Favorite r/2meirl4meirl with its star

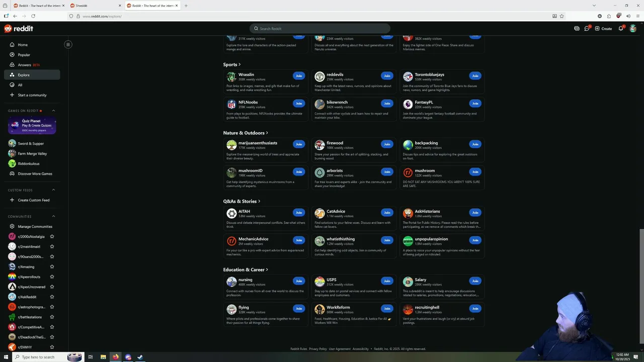pos(52,246)
